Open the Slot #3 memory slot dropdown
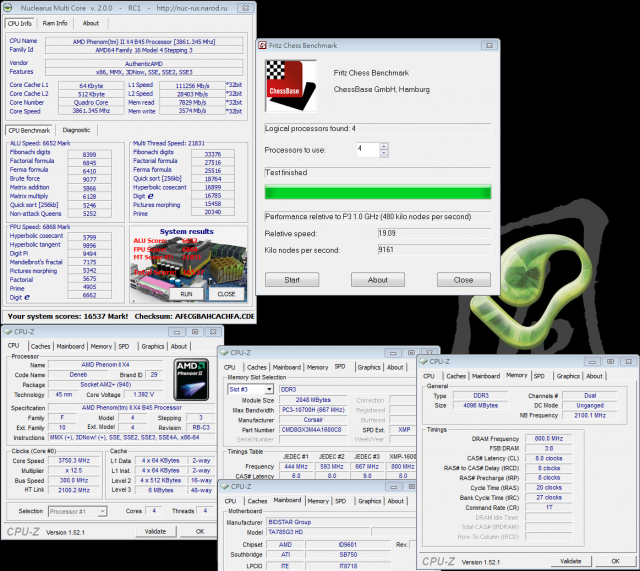 (x=269, y=389)
